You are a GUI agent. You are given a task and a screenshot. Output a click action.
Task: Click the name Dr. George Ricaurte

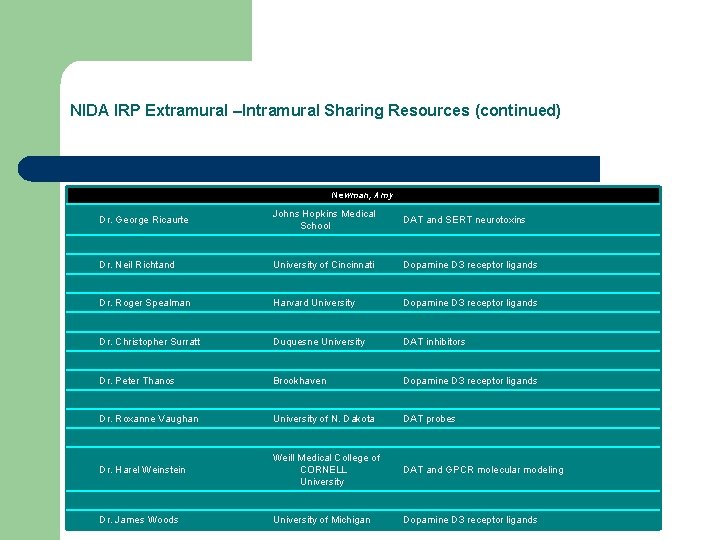(144, 219)
